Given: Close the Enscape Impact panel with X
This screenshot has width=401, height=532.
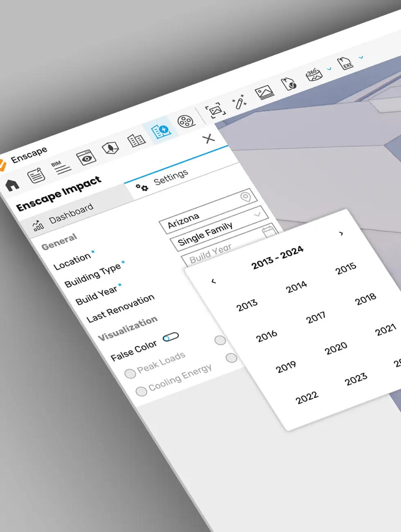Looking at the screenshot, I should 209,139.
